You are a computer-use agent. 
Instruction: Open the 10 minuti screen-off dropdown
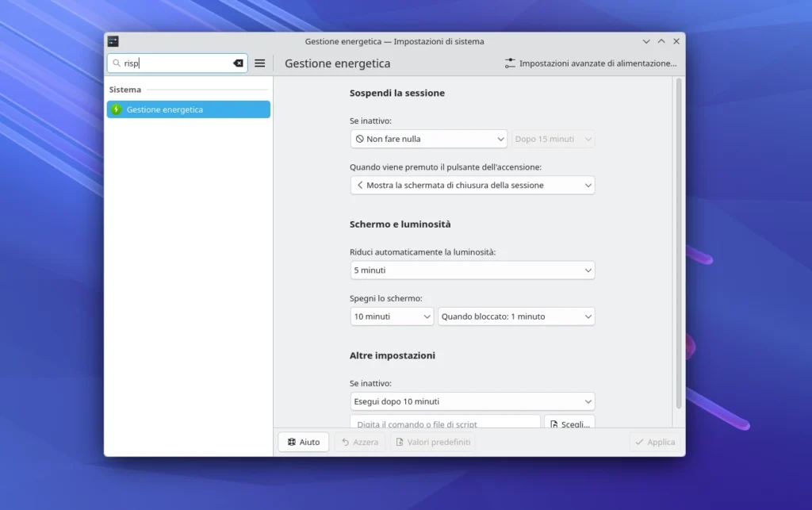[391, 316]
